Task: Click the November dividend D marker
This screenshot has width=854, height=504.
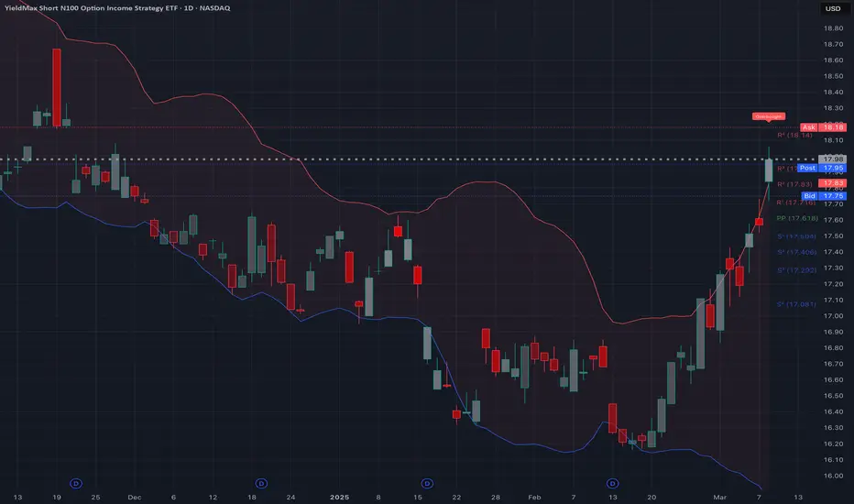Action: pyautogui.click(x=76, y=483)
